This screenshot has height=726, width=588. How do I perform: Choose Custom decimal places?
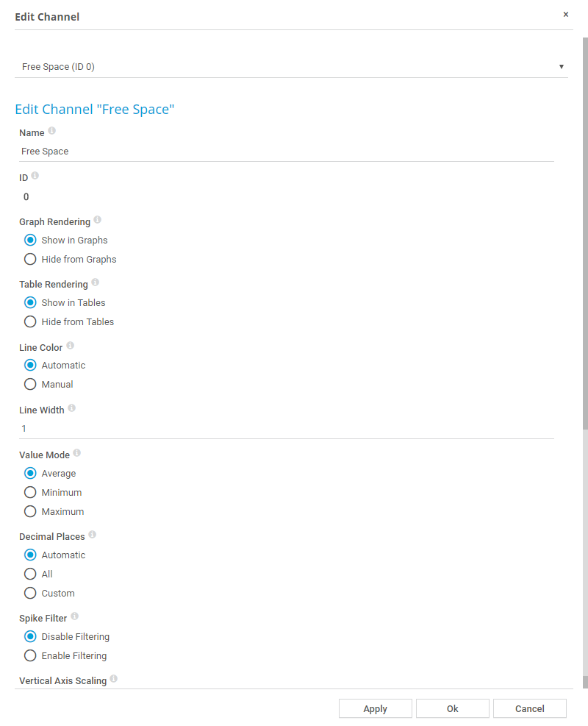pos(30,593)
